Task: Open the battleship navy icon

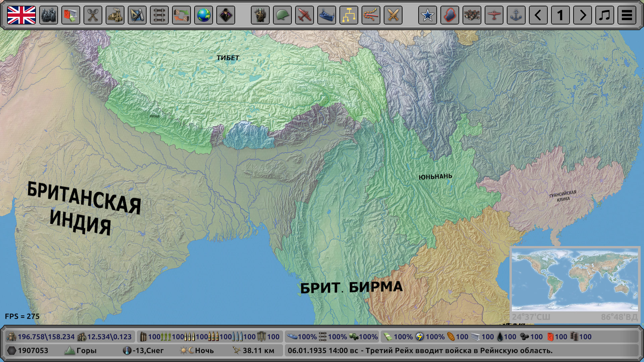Action: click(x=327, y=15)
